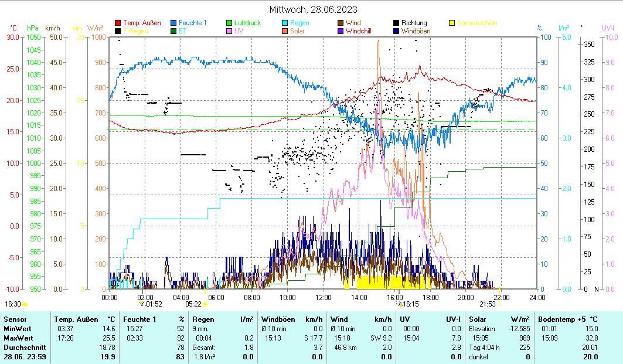Click the sunrise sun icon next to 05:22
Viewport: 623px width, 364px height.
(205, 304)
